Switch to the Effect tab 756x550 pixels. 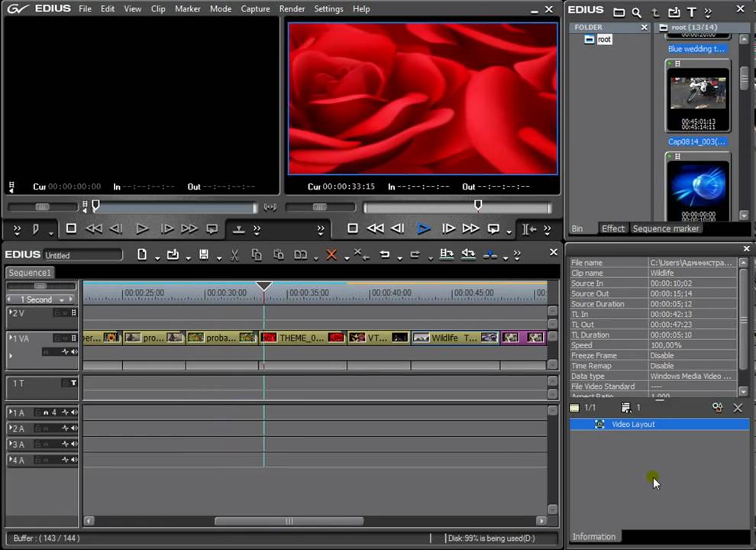(x=612, y=228)
